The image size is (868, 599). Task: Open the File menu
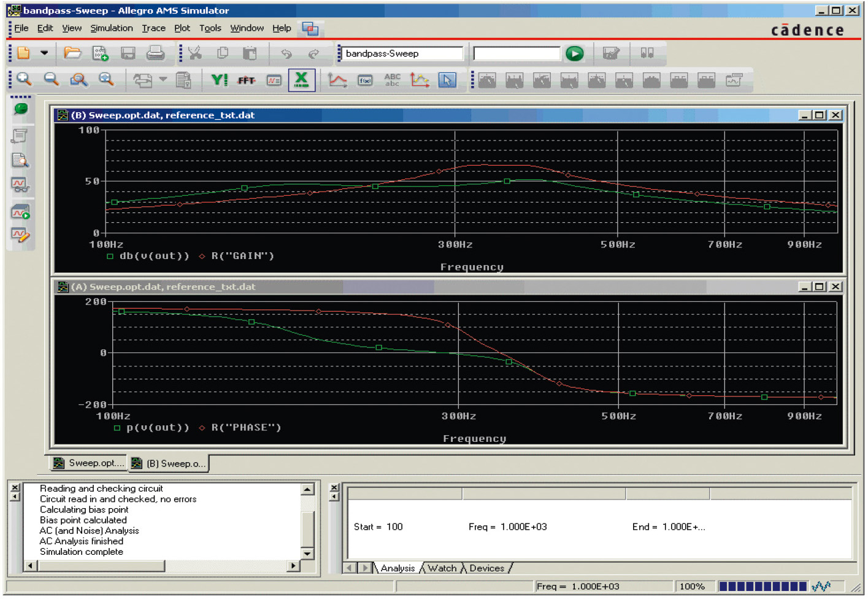(x=21, y=28)
